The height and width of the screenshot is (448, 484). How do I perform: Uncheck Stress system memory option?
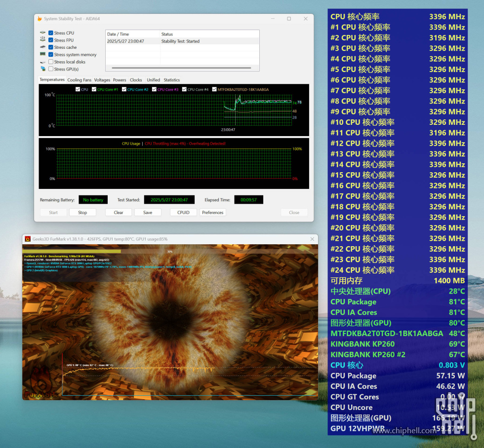tap(51, 55)
